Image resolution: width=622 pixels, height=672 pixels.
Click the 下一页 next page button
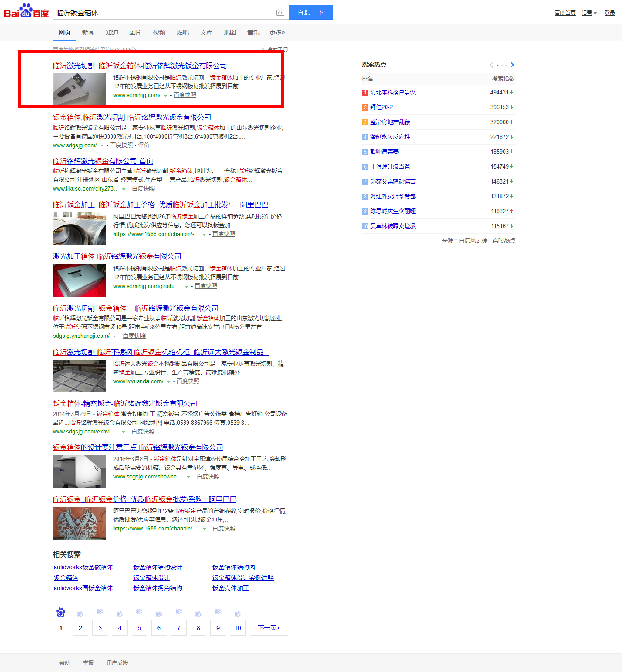click(268, 628)
